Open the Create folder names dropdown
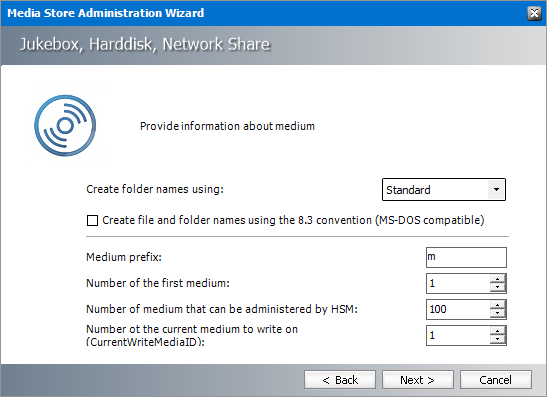The height and width of the screenshot is (397, 547). tap(444, 190)
